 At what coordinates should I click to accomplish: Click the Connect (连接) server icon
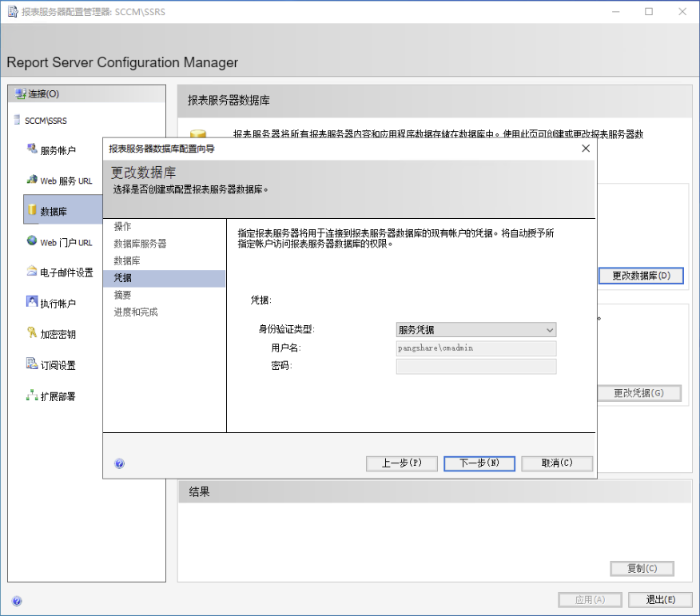(20, 93)
